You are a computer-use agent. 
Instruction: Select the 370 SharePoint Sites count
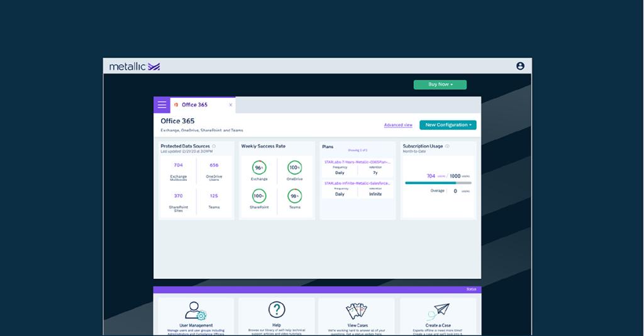pyautogui.click(x=178, y=196)
